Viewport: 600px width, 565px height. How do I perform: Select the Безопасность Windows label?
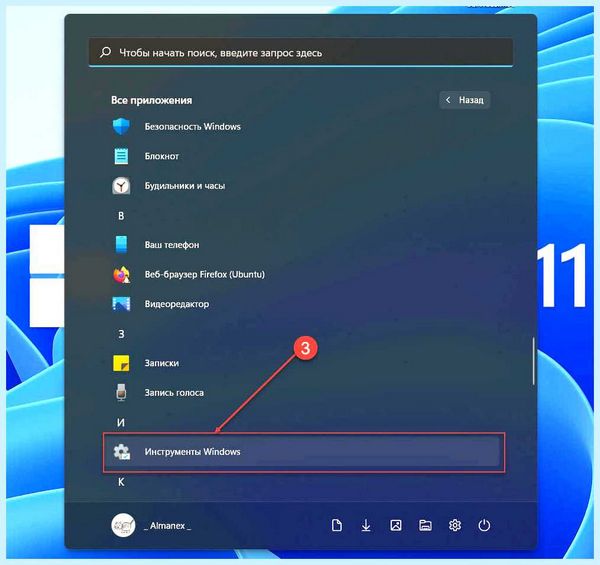point(192,127)
